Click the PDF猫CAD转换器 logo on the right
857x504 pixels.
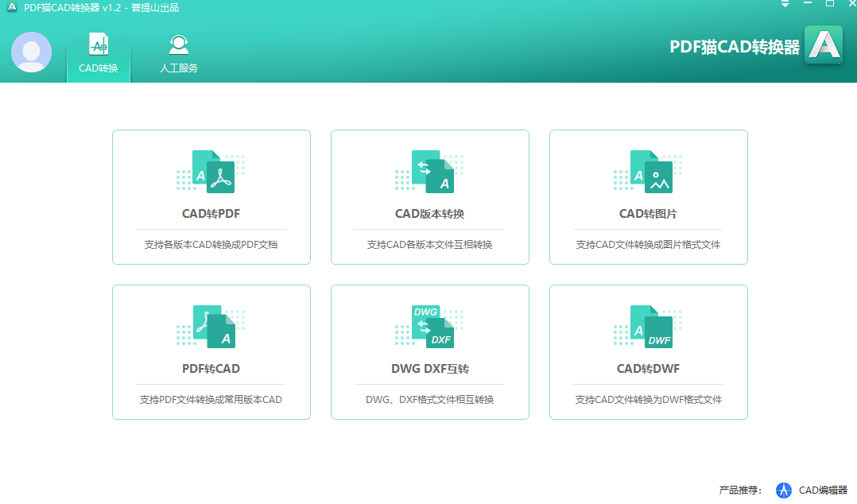pyautogui.click(x=824, y=45)
